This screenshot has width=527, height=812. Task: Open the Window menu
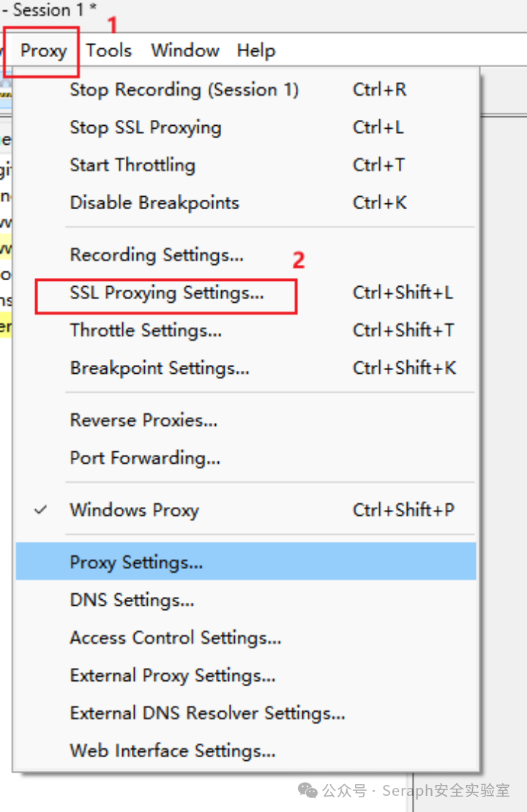(x=185, y=50)
